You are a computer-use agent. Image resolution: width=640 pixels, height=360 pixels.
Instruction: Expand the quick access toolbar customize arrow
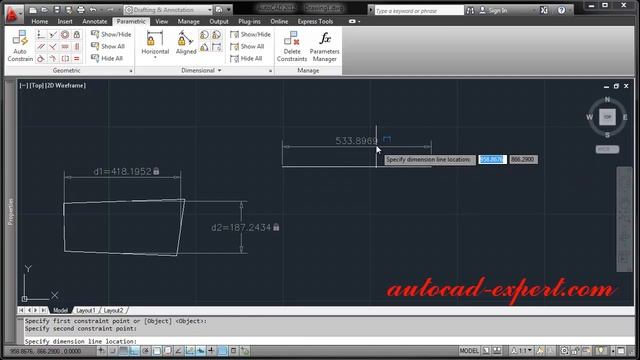click(x=229, y=10)
